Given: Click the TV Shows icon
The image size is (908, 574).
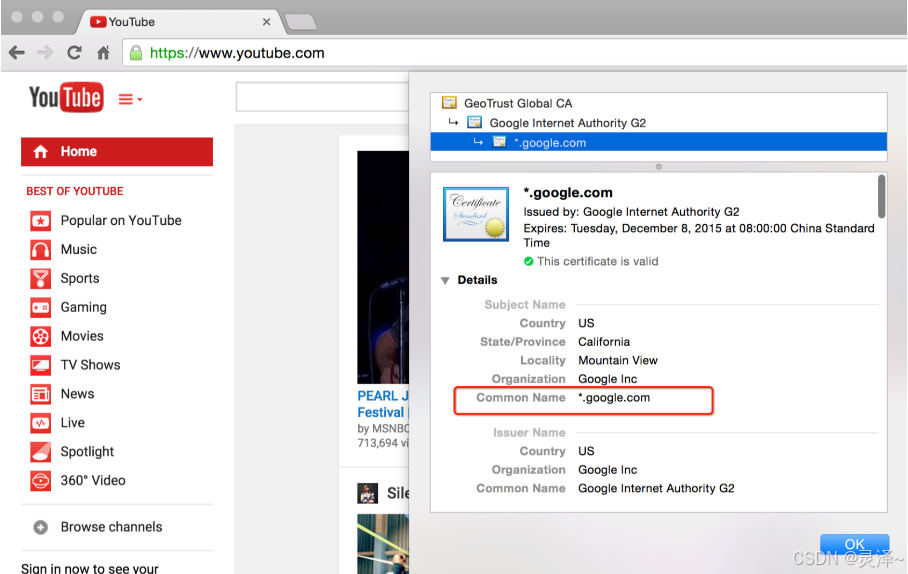Looking at the screenshot, I should 41,365.
